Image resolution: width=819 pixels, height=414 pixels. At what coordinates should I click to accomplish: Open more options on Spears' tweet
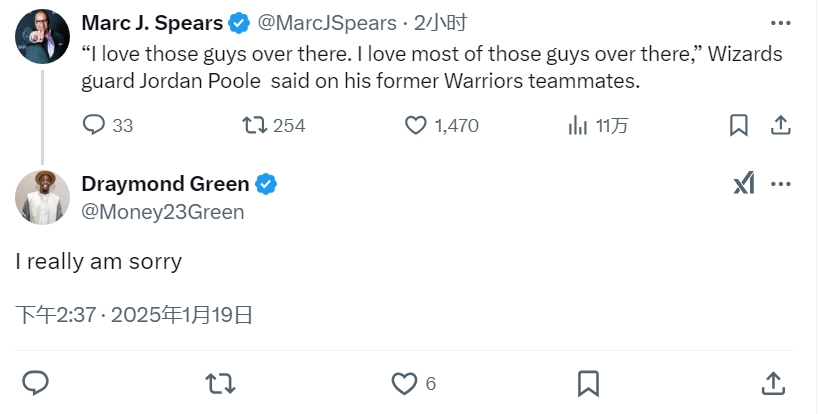[781, 22]
